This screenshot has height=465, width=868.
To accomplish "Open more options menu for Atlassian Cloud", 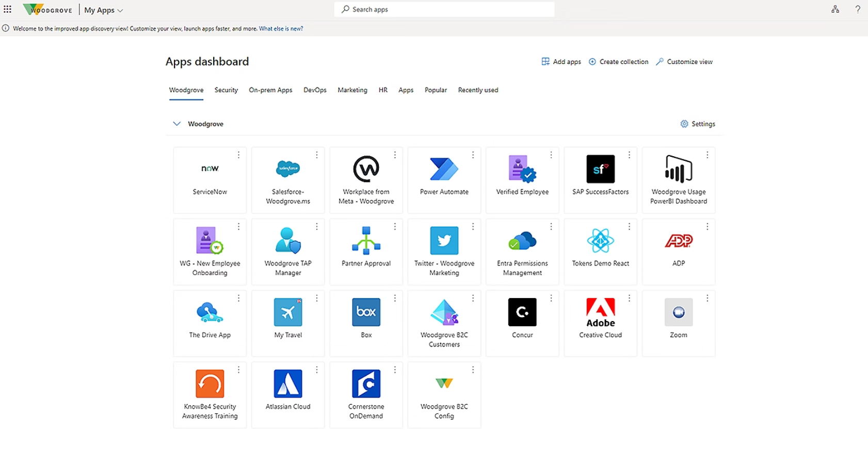I will point(316,370).
